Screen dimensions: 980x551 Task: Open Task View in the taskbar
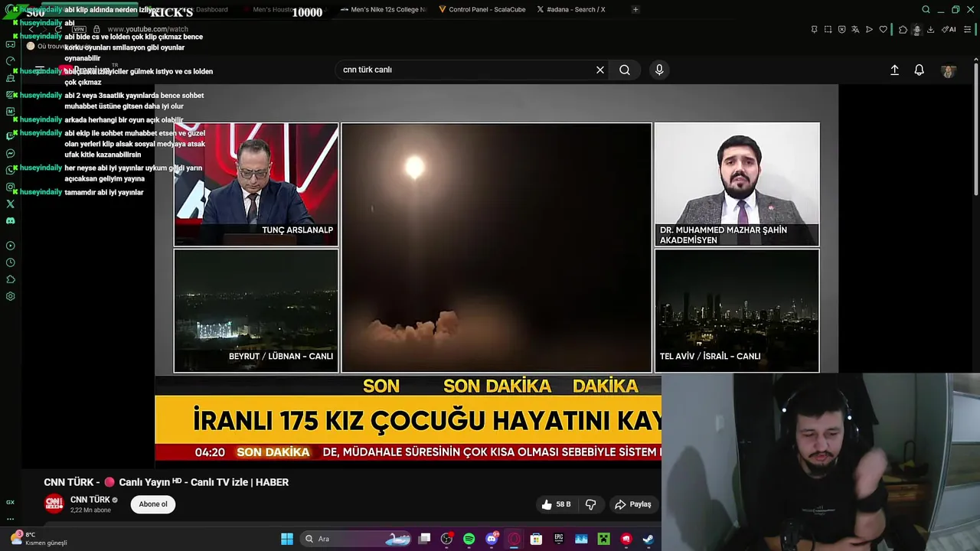(424, 539)
